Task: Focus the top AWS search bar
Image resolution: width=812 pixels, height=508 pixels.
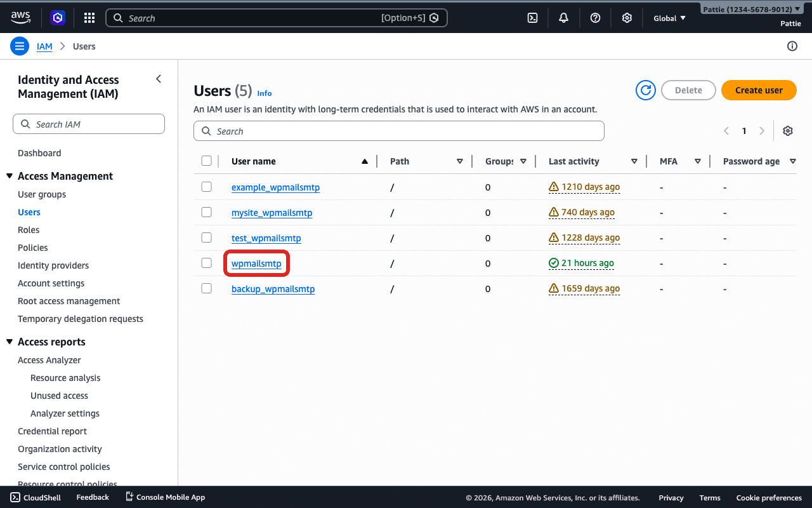Action: click(x=276, y=18)
